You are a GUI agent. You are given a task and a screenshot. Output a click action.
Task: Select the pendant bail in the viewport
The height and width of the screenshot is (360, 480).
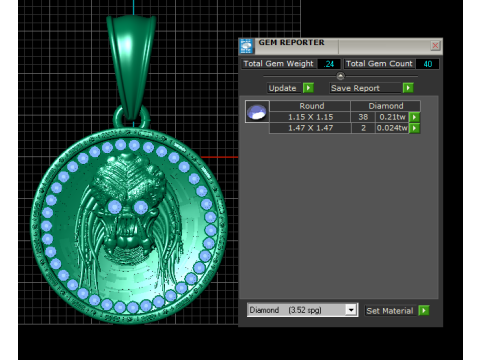pyautogui.click(x=132, y=67)
